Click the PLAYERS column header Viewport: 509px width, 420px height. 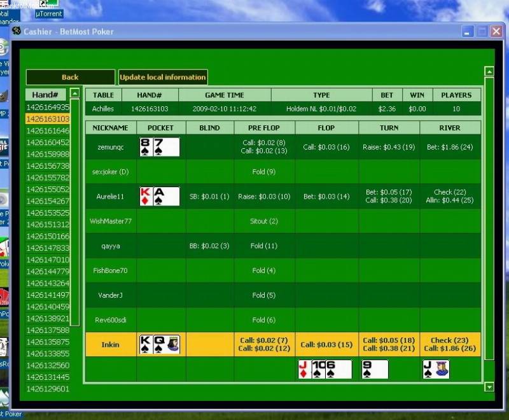pyautogui.click(x=456, y=95)
